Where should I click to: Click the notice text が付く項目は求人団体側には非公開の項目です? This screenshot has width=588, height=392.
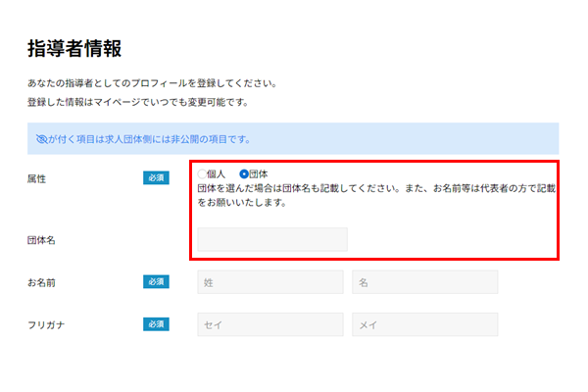tap(149, 139)
